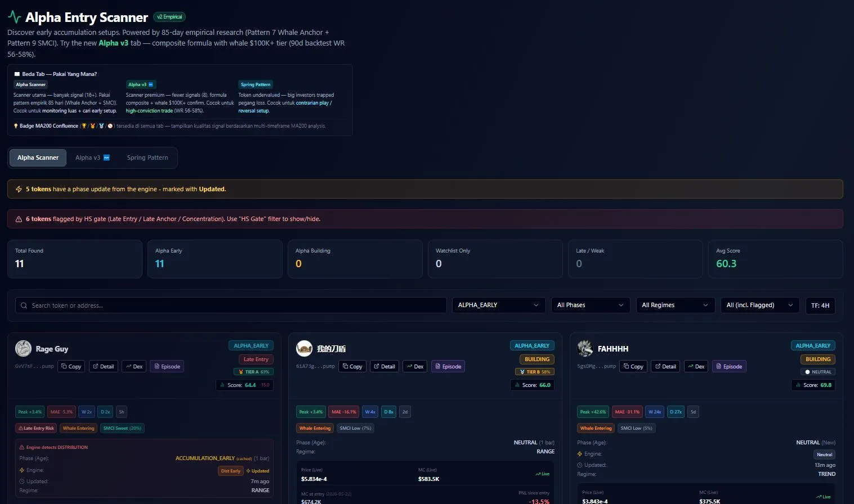
Task: Click the Alpha Building stat card
Action: (x=355, y=259)
